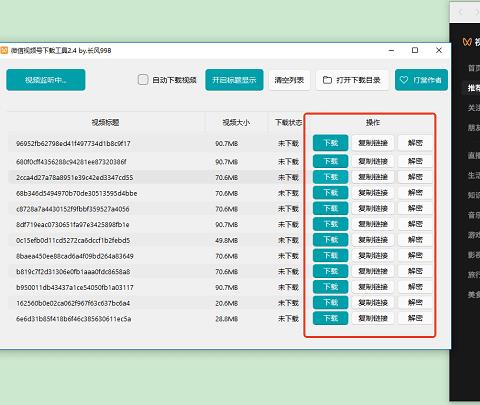Click 未下载 status in row 162560b0
Viewport: 480px width, 405px height.
289,303
